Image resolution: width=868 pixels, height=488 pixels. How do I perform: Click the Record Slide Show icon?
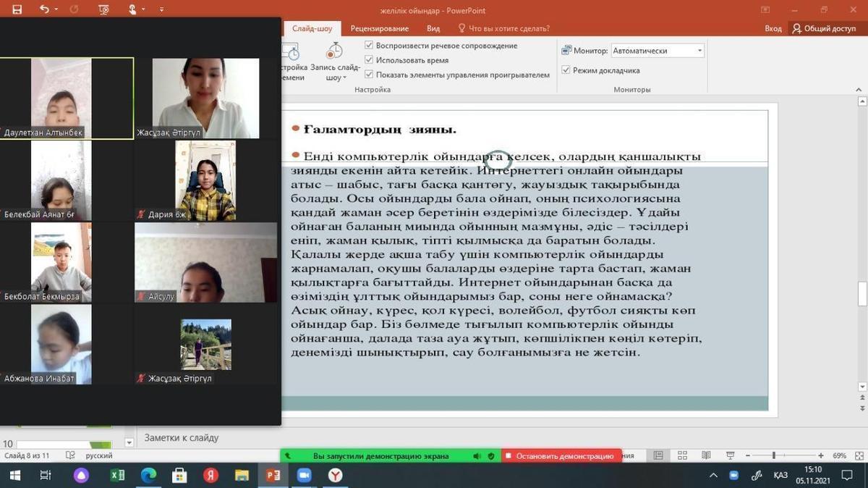tap(334, 52)
